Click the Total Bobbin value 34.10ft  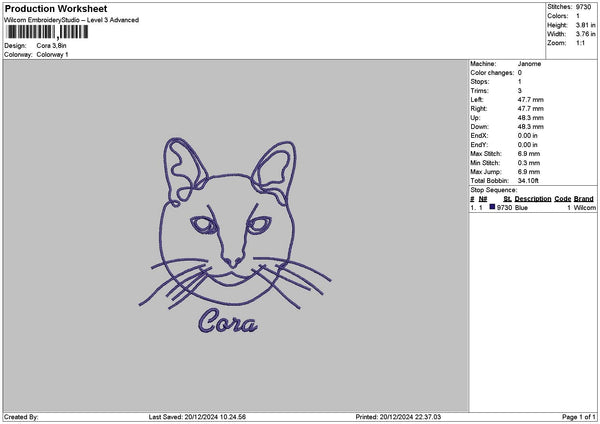tap(535, 180)
